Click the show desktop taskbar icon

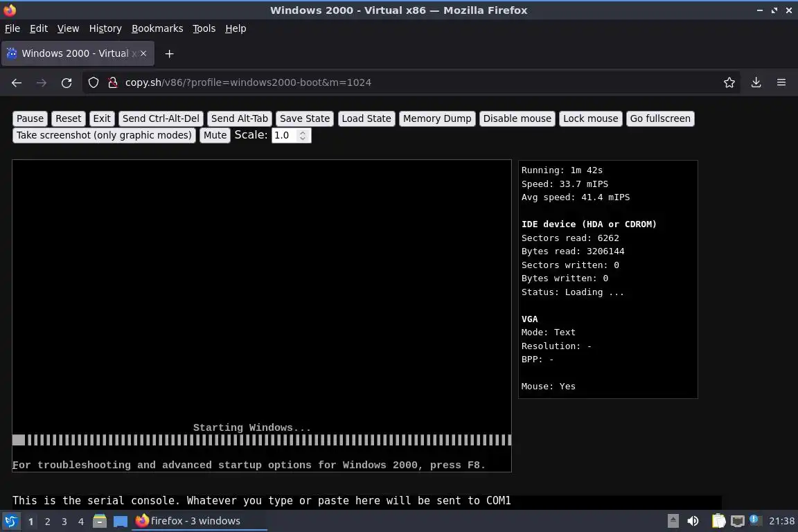tap(121, 521)
